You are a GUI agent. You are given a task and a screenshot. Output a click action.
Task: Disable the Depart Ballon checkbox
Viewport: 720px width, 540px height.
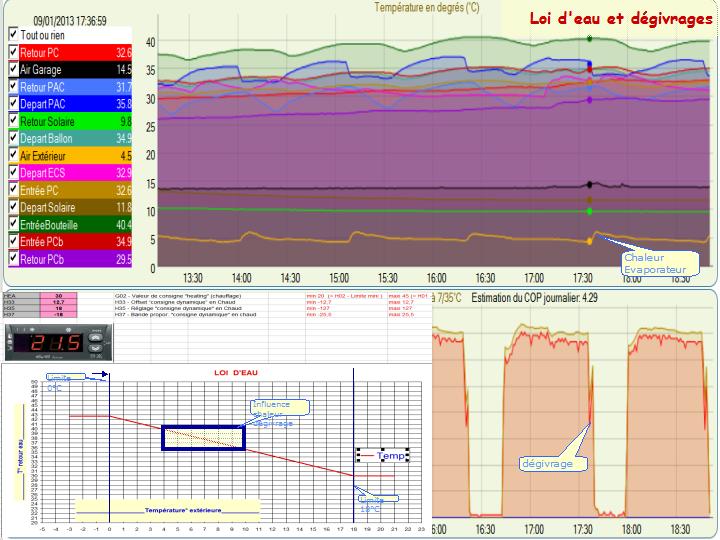(13, 138)
